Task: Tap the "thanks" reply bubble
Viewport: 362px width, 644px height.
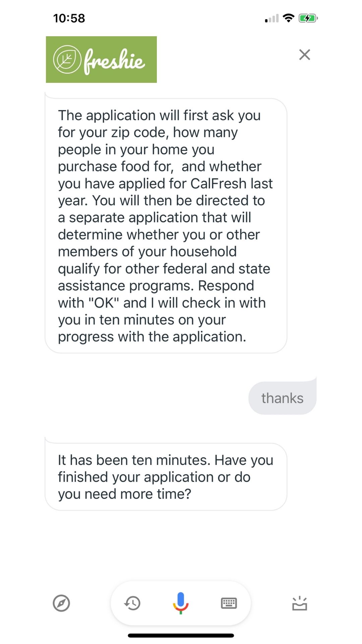Action: [282, 398]
